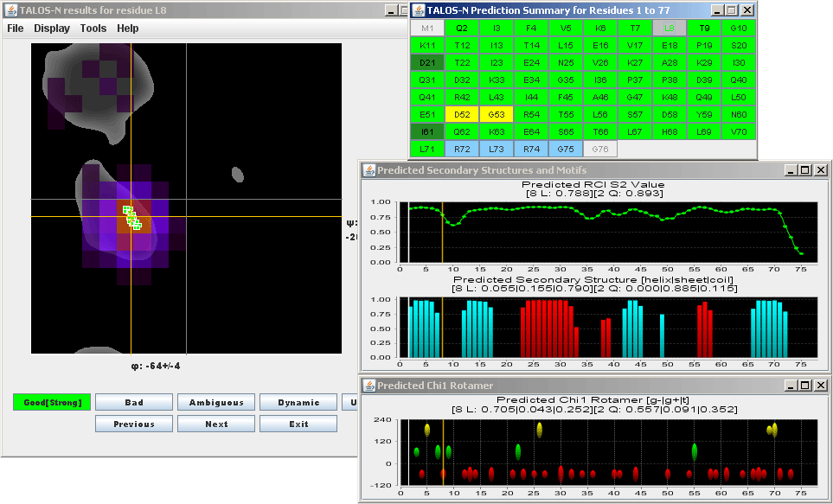The image size is (833, 504).
Task: Select blue residue R72
Action: point(462,150)
